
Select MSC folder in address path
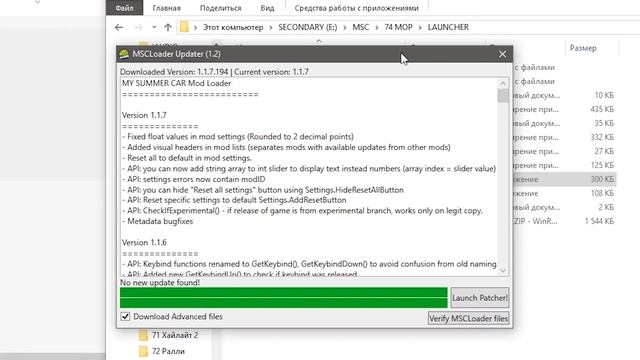[x=360, y=27]
